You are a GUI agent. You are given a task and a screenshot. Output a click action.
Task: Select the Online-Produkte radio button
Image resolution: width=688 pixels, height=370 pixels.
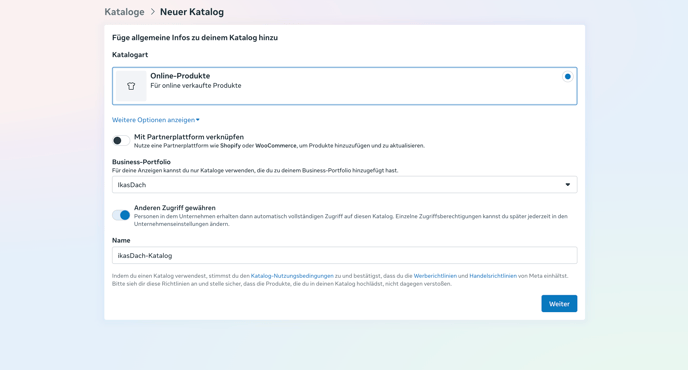point(567,76)
